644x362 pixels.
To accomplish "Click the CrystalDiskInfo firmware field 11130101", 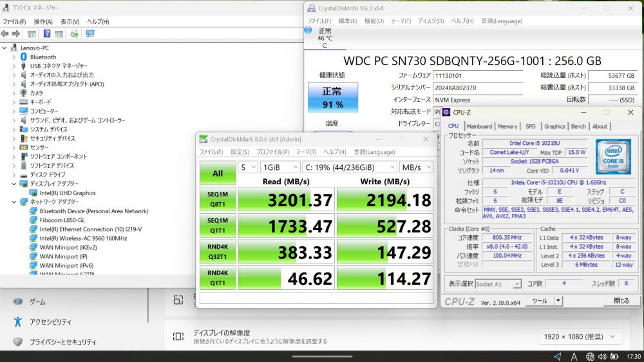I will click(x=478, y=75).
